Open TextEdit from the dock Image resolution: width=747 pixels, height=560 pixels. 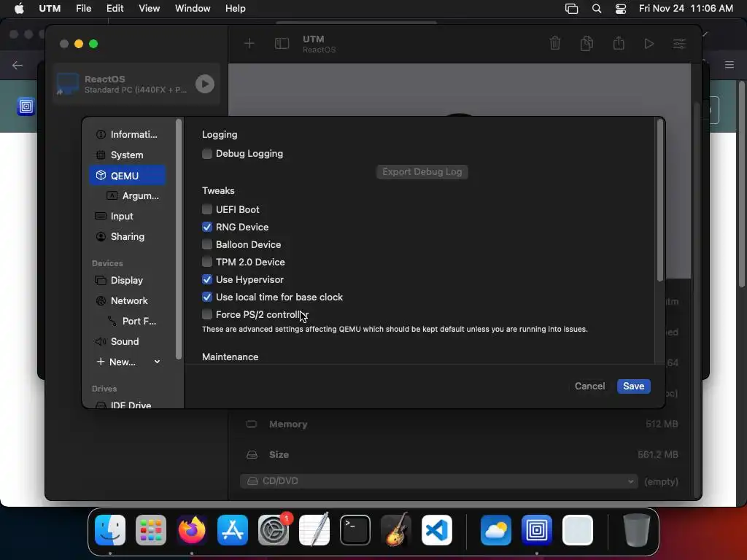click(x=314, y=530)
